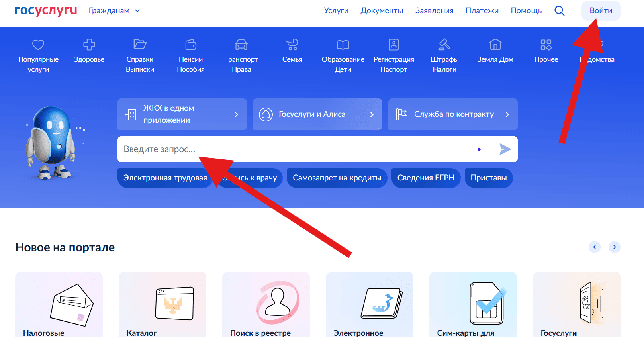Send the query with the arrow icon
Viewport: 644px width, 337px height.
(505, 149)
